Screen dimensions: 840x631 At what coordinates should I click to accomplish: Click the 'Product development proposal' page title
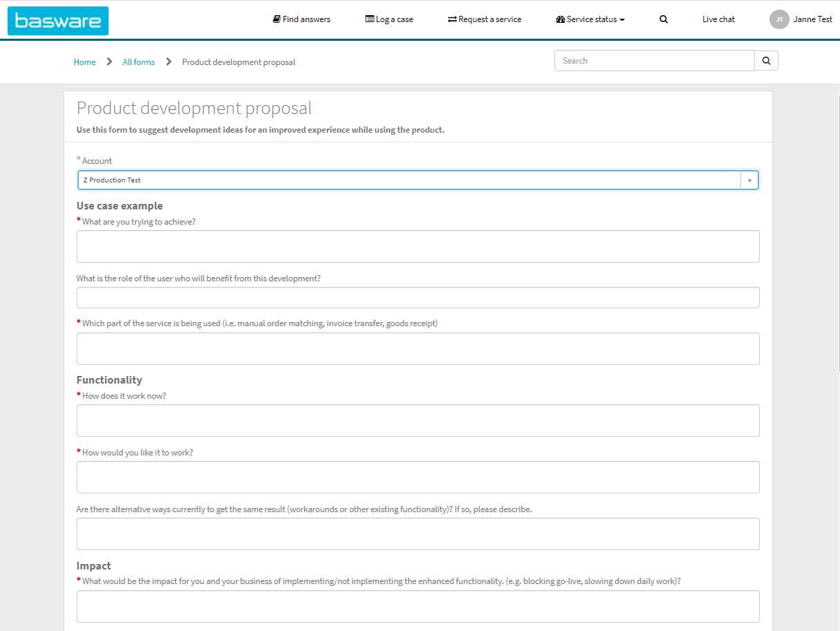[x=194, y=109]
